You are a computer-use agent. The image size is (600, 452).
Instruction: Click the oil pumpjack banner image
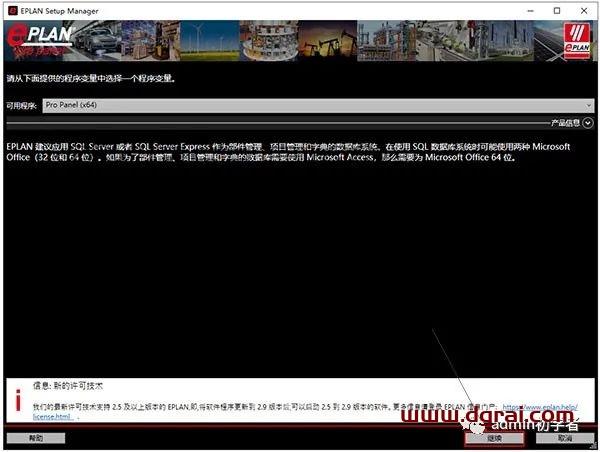tap(327, 41)
